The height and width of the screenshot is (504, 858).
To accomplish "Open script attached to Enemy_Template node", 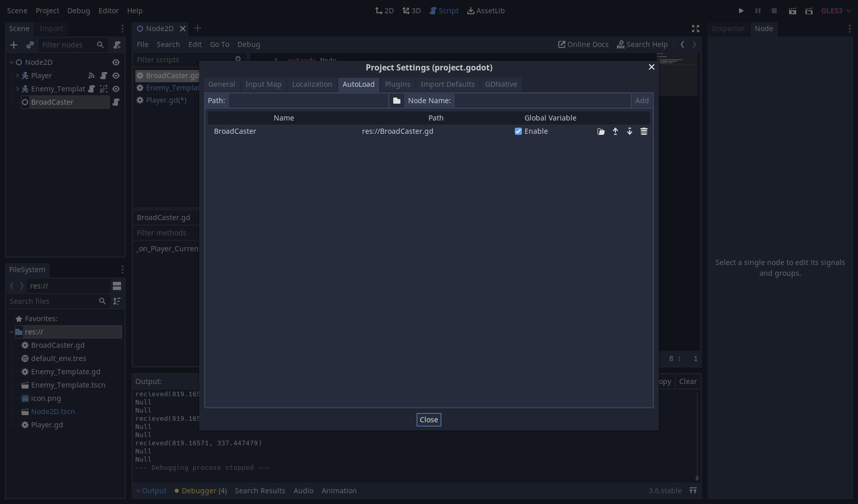I will [x=91, y=89].
